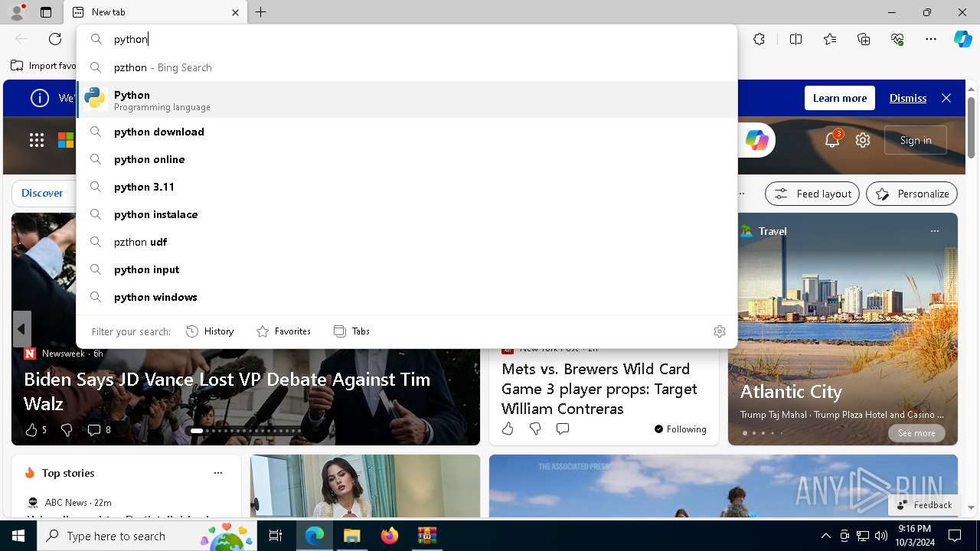Open WinRAR from the taskbar
This screenshot has width=980, height=551.
pyautogui.click(x=426, y=536)
